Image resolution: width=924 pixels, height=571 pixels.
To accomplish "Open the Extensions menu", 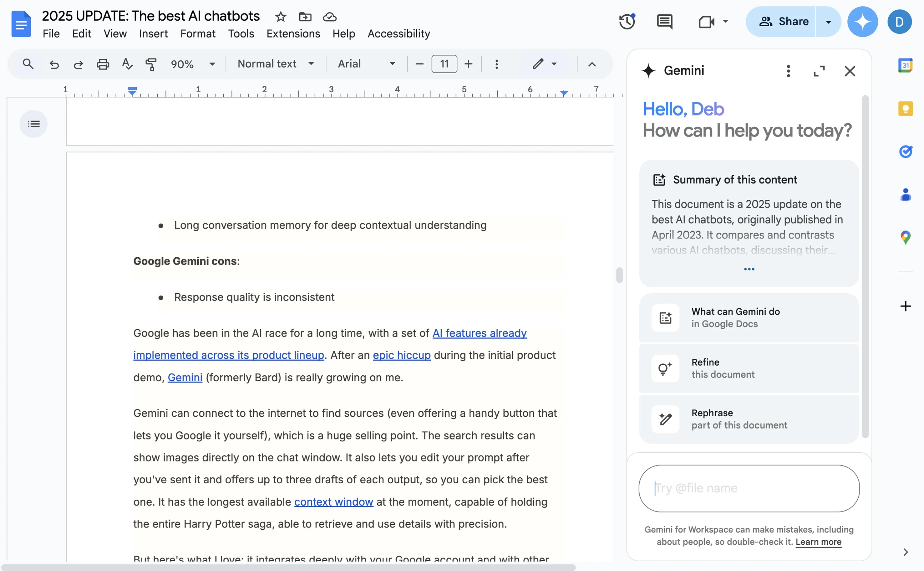I will (293, 33).
